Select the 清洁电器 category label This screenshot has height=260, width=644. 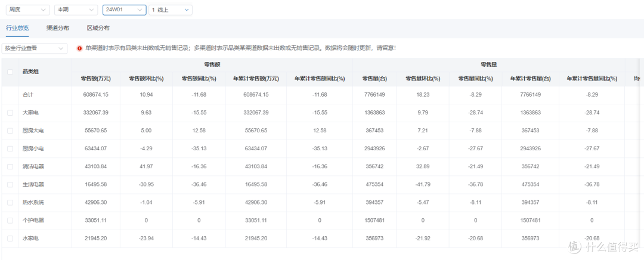(x=33, y=166)
